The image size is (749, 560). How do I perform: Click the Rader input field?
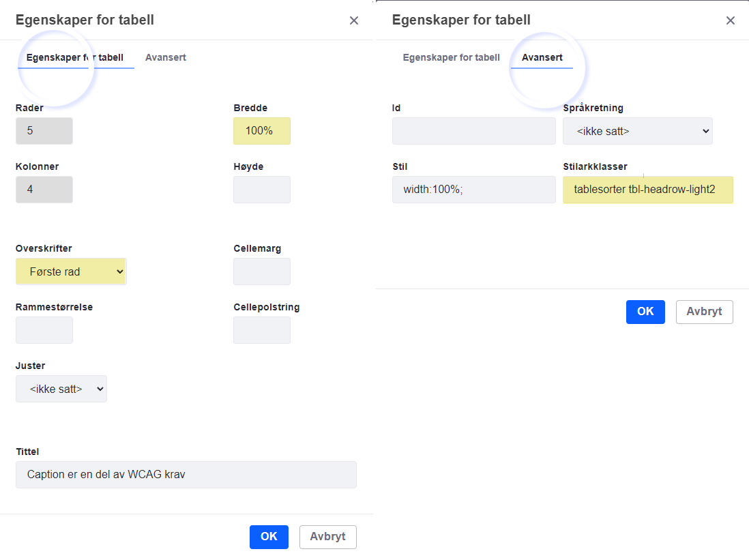tap(44, 131)
